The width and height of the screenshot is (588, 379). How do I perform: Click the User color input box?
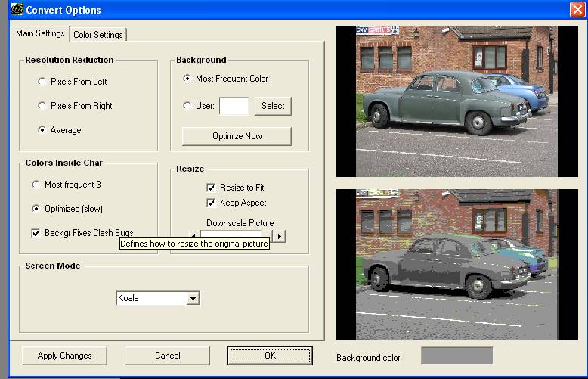234,106
